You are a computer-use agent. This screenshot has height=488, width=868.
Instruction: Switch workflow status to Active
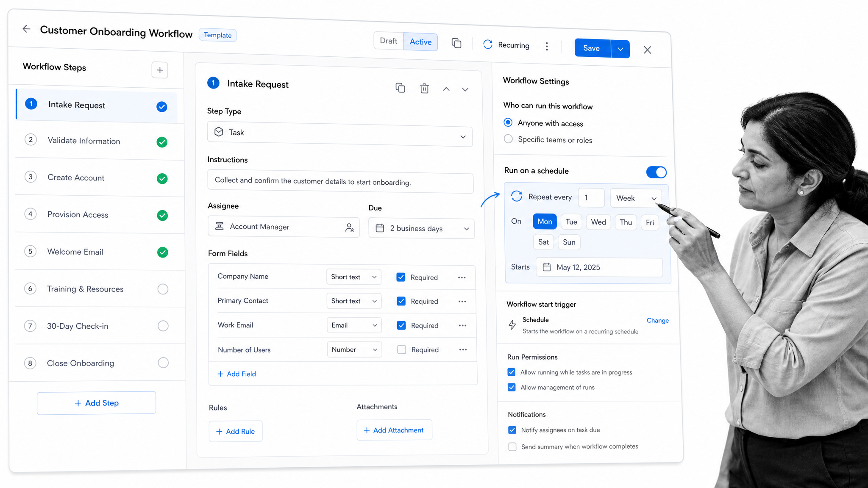[420, 42]
